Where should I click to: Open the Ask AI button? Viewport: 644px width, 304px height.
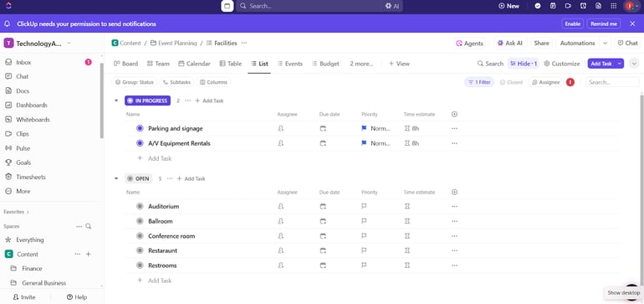(510, 43)
